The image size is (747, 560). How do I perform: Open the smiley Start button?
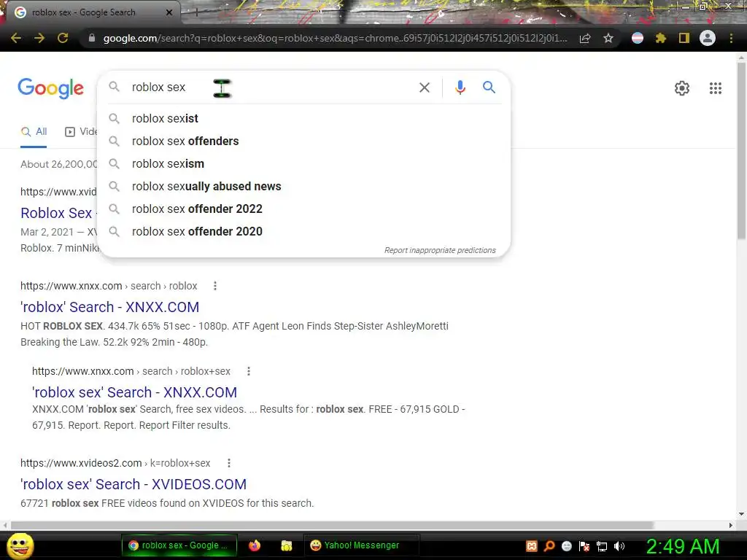[20, 545]
